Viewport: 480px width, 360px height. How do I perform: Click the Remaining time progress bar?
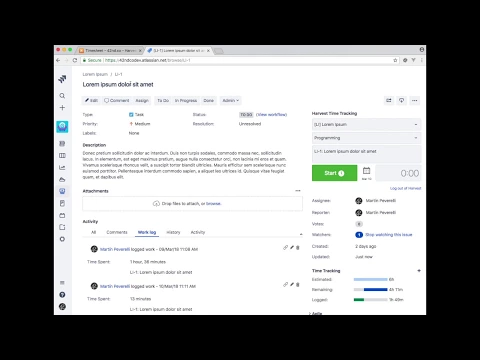(x=371, y=290)
